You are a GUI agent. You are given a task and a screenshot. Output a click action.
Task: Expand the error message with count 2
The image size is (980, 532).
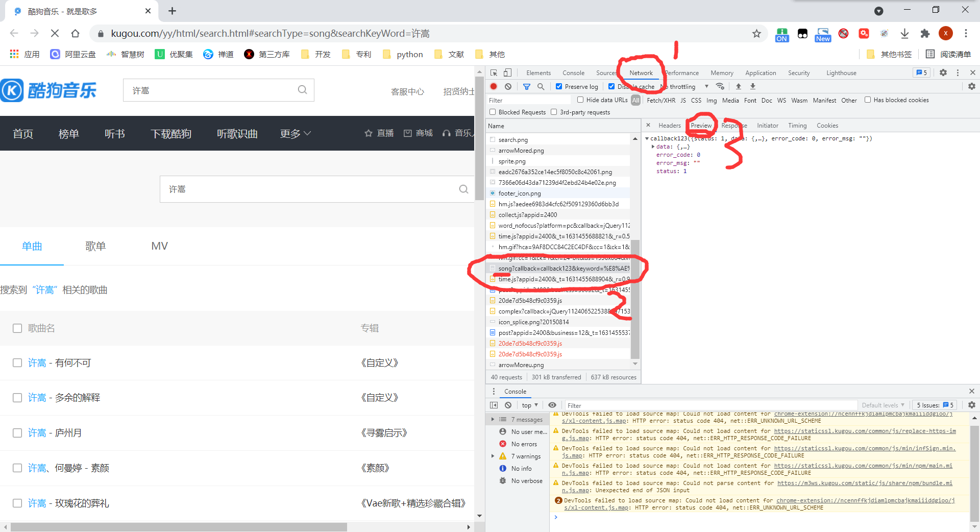[x=558, y=500]
